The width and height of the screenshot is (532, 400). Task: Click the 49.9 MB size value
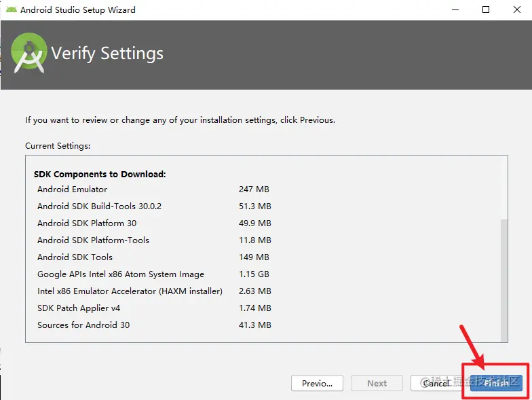(x=255, y=223)
